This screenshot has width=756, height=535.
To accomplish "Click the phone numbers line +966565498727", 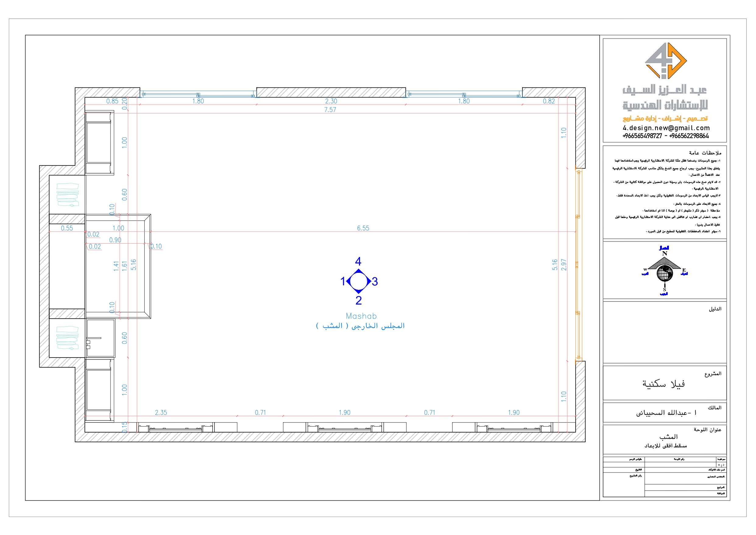I will (666, 136).
